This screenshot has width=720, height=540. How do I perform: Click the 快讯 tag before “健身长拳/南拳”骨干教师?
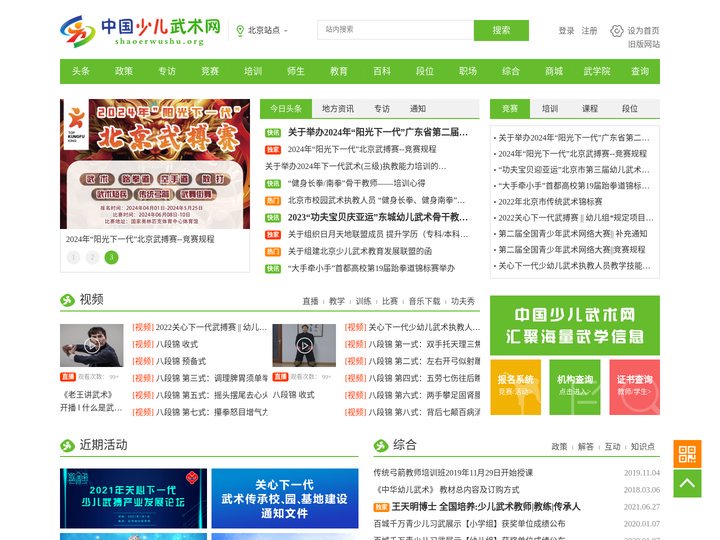pos(273,184)
